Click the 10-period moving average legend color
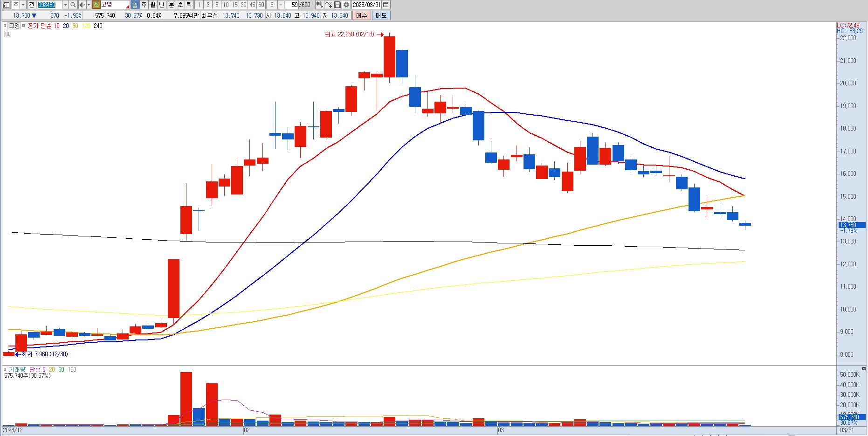Screen dimensions: 868x436 [x=56, y=26]
